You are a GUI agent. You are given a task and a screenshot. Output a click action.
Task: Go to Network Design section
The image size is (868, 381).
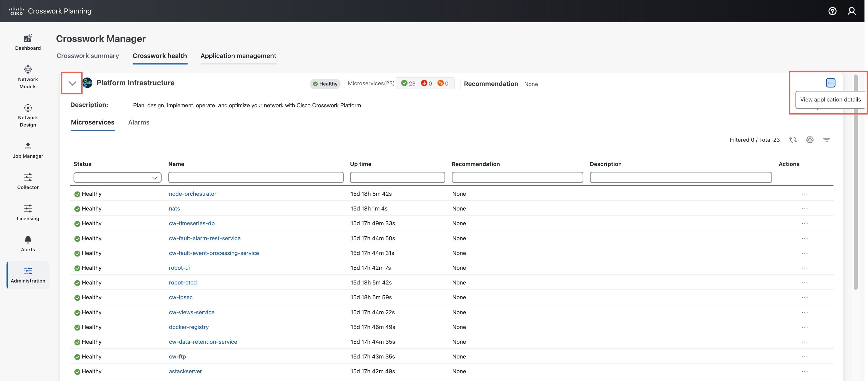(28, 115)
